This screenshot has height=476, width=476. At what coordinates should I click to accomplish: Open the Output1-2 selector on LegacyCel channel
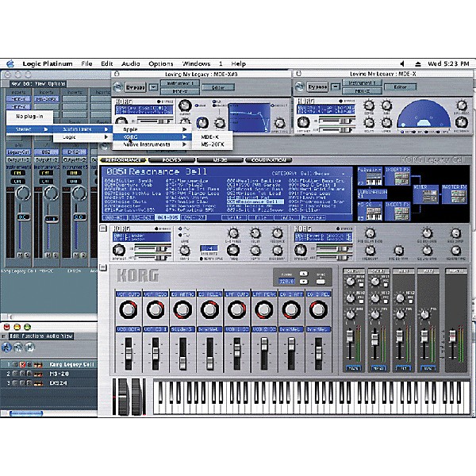pyautogui.click(x=18, y=159)
